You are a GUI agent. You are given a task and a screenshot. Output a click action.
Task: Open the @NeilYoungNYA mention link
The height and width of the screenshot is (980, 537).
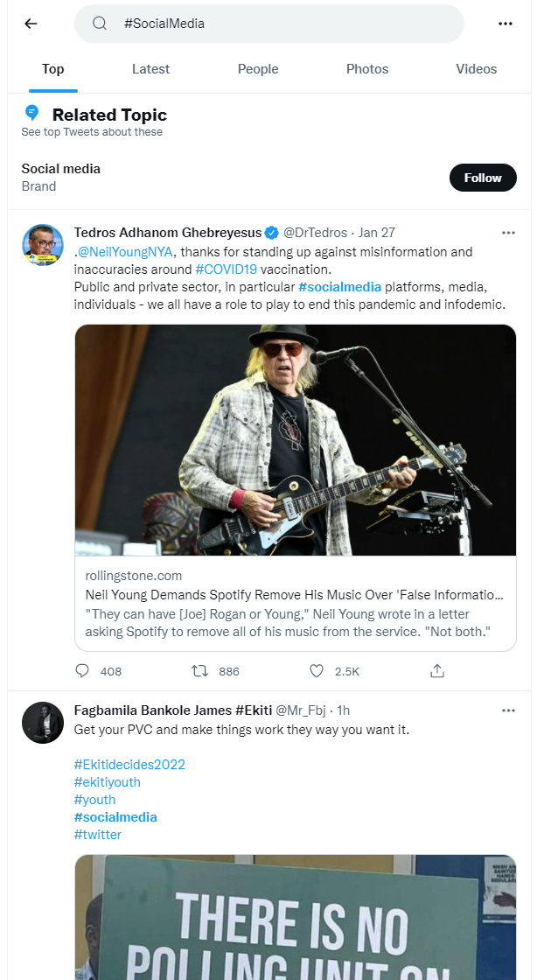[x=123, y=252]
